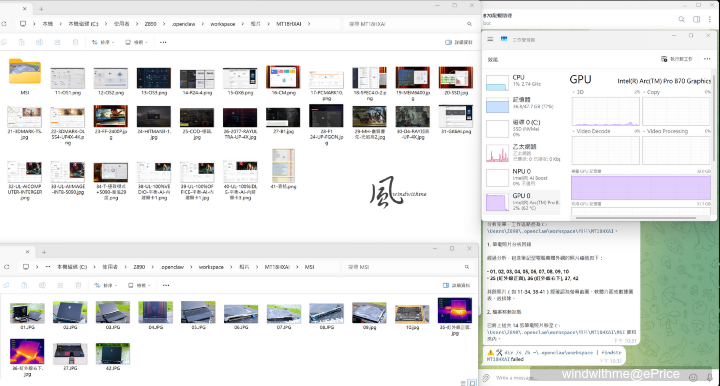The height and width of the screenshot is (386, 720).
Task: Open the View dropdown in MSI window
Action: pyautogui.click(x=139, y=285)
